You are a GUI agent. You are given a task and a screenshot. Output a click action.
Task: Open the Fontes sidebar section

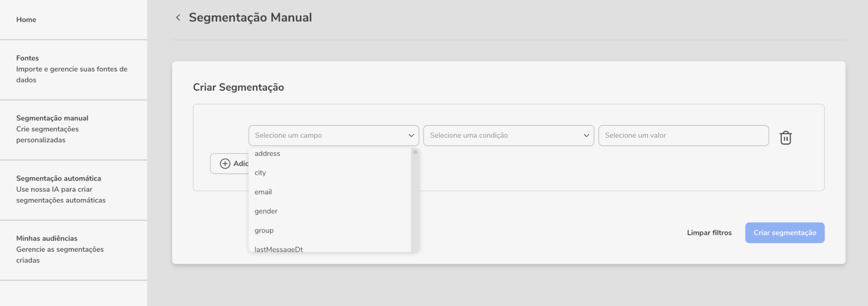(x=73, y=69)
